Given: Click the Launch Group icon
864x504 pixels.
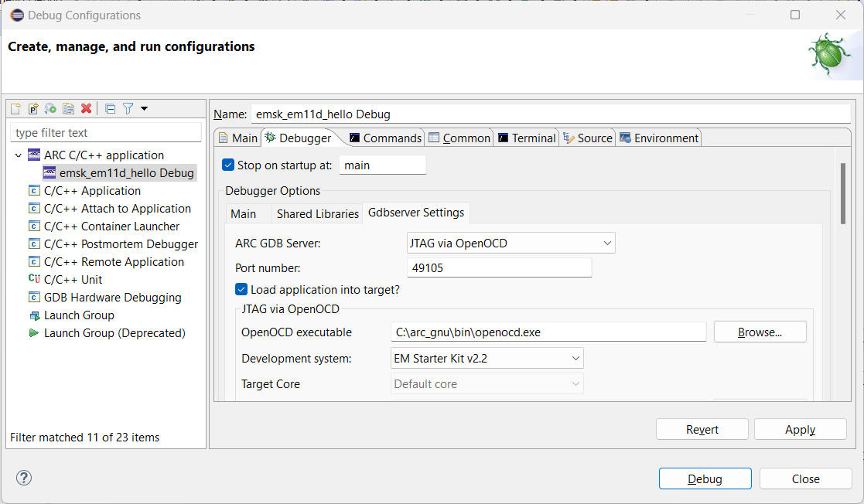Looking at the screenshot, I should [34, 315].
